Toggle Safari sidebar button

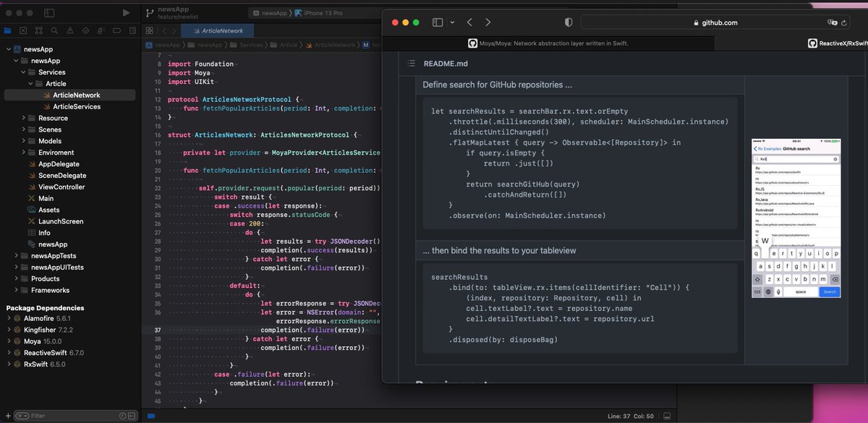[x=438, y=22]
